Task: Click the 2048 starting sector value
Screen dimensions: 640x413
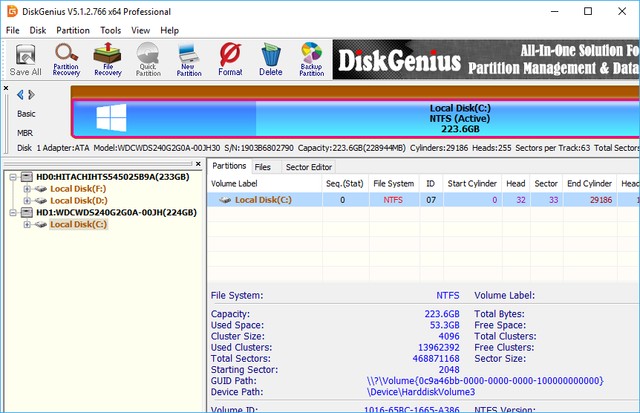Action: click(449, 369)
